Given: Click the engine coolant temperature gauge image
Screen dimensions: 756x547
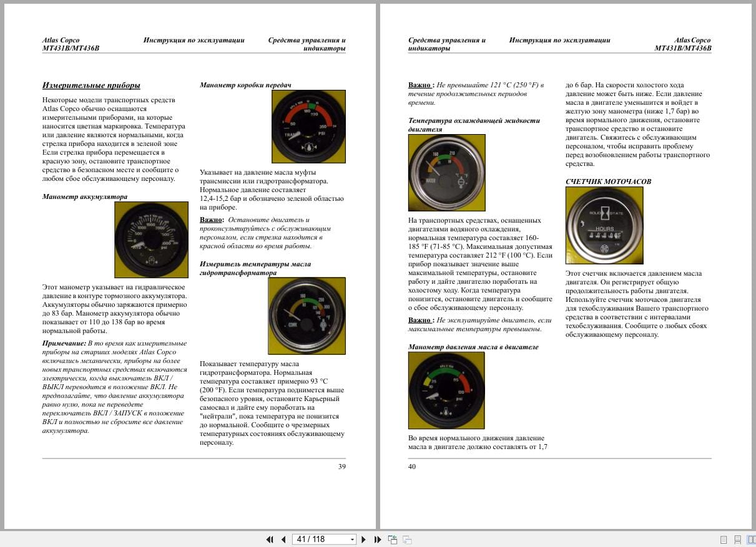Looking at the screenshot, I should (x=446, y=173).
